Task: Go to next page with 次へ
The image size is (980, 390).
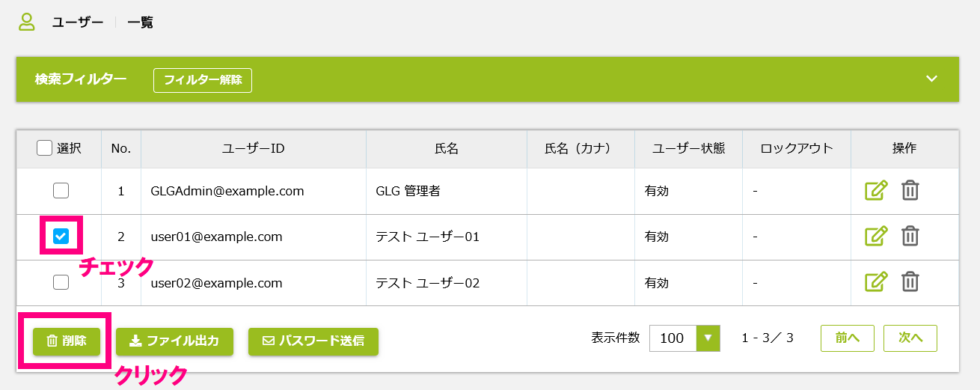Action: [910, 338]
